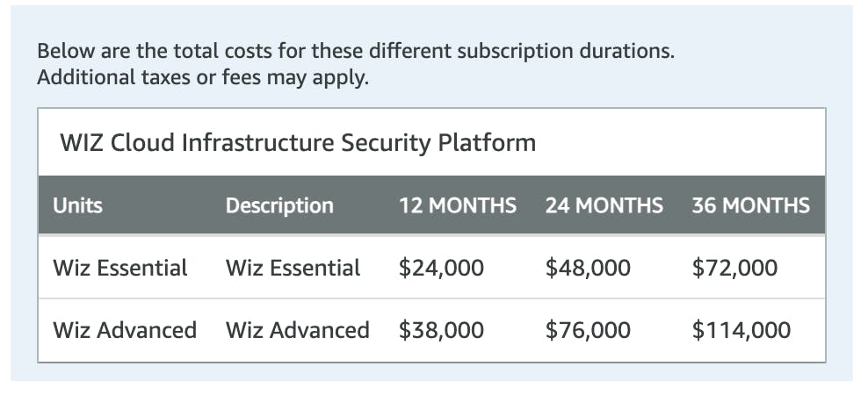Select the 24 MONTHS column header

coord(604,205)
